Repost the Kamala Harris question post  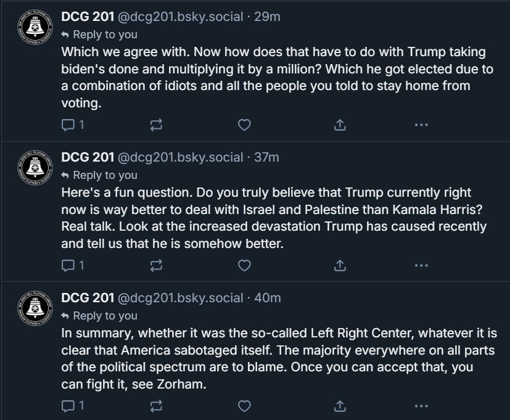tap(156, 265)
